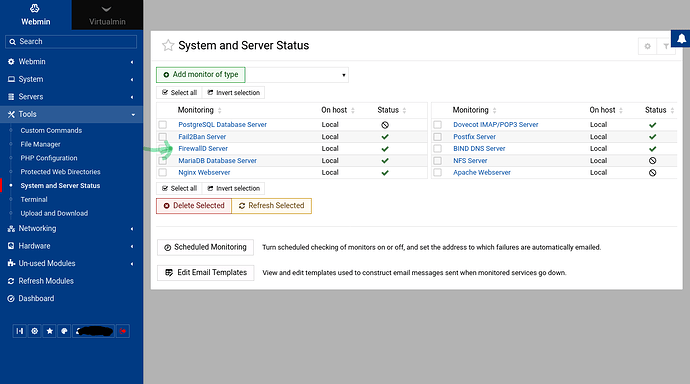This screenshot has width=690, height=384.
Task: Check the Apache Webserver checkbox
Action: point(437,172)
